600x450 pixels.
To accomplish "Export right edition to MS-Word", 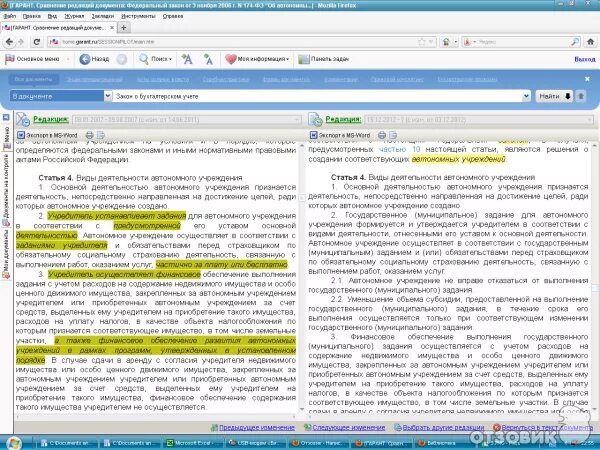I will click(x=340, y=135).
